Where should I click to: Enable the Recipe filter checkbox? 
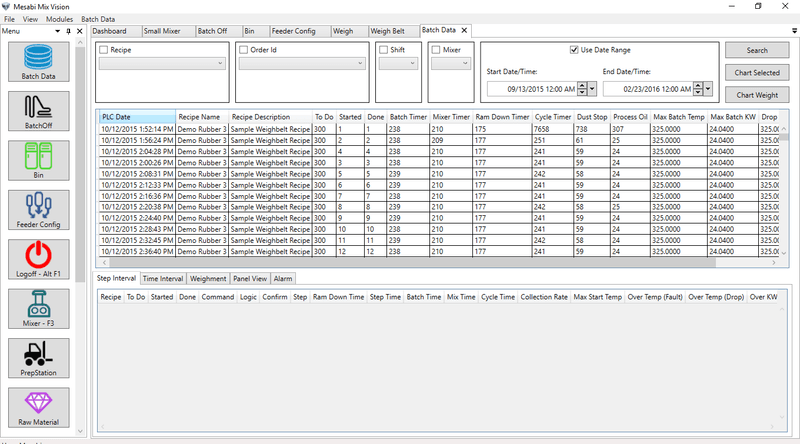pyautogui.click(x=104, y=50)
